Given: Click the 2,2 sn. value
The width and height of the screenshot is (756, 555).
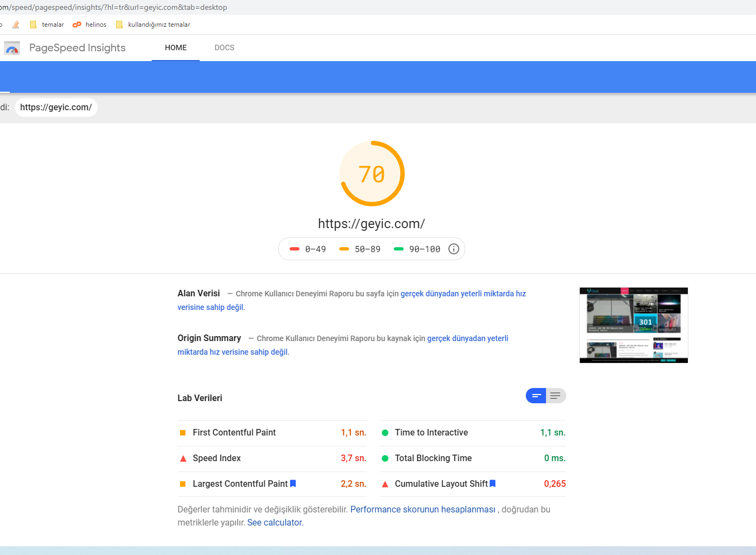Looking at the screenshot, I should pos(353,484).
